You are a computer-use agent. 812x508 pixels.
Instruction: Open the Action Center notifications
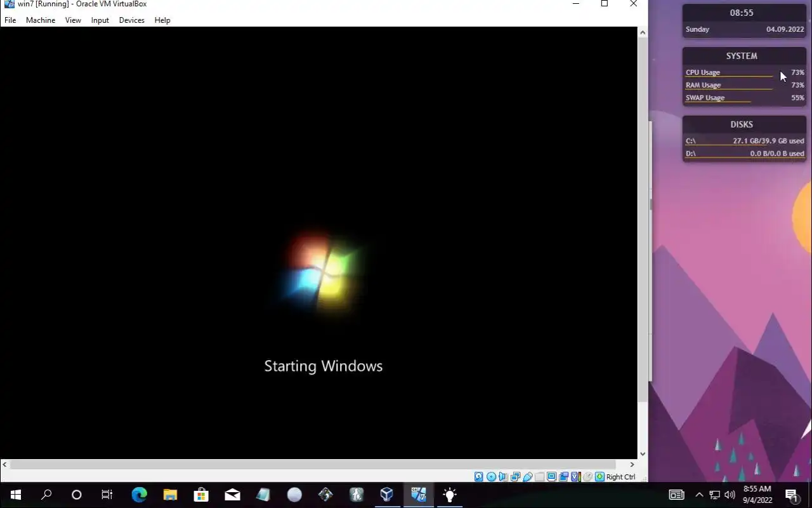click(x=791, y=495)
